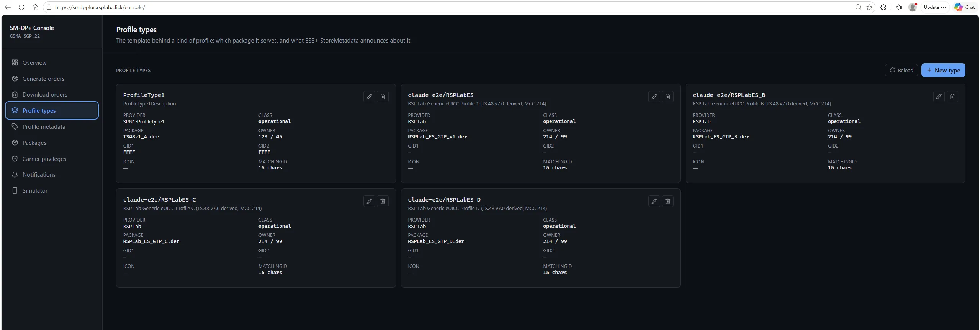Delete the claude-e2e/RSPLabES card
Viewport: 980px width, 330px height.
click(x=668, y=97)
